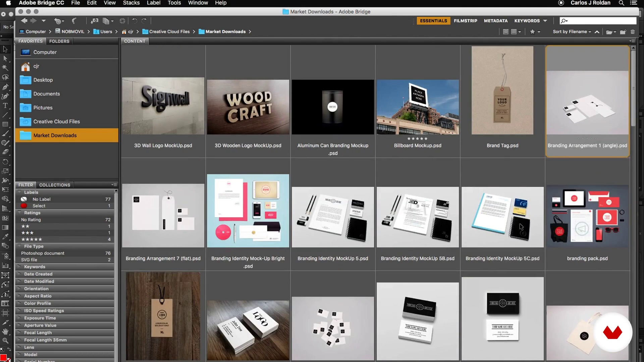Click the Users breadcrumb in path bar
The width and height of the screenshot is (644, 362).
pyautogui.click(x=103, y=32)
